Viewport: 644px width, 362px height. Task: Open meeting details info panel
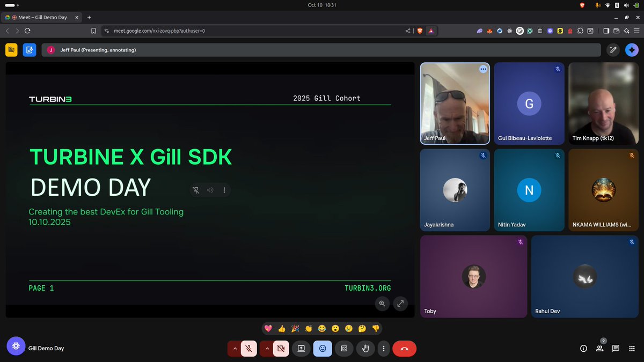pyautogui.click(x=584, y=349)
